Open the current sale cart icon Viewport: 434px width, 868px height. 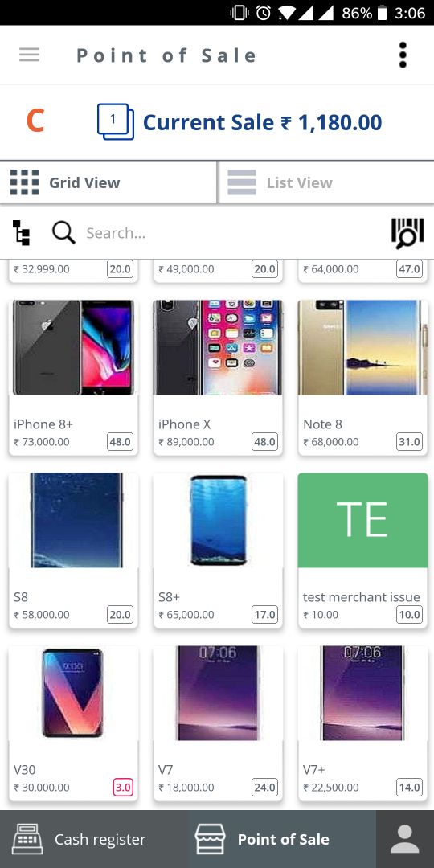(x=116, y=122)
